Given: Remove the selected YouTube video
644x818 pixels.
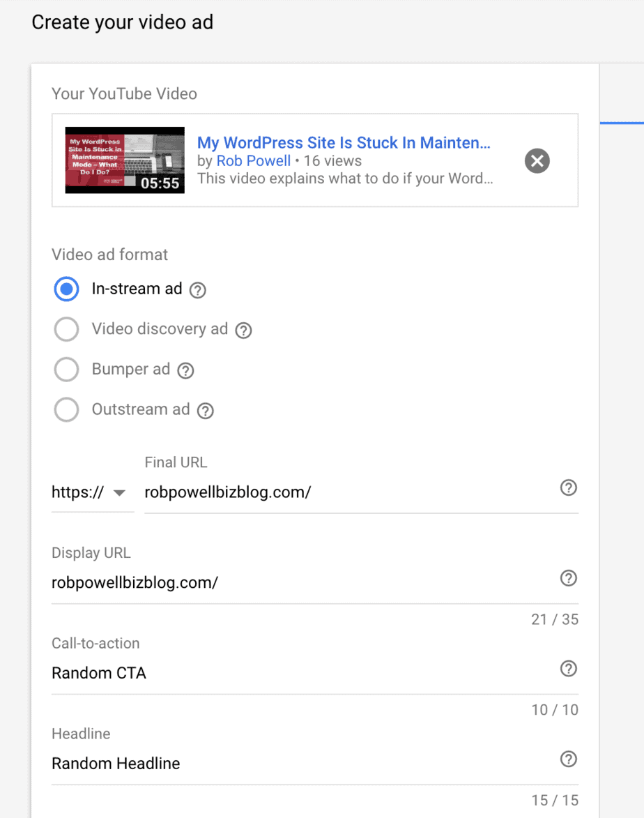Looking at the screenshot, I should (537, 161).
